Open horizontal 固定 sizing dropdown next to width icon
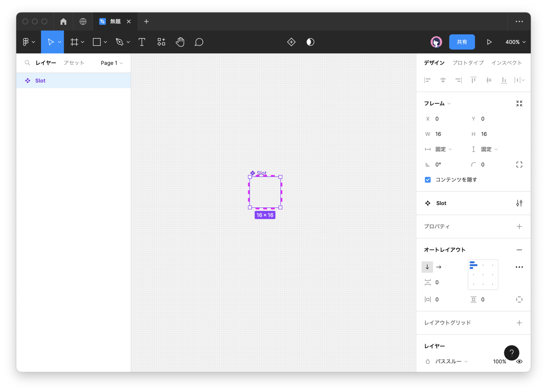This screenshot has width=547, height=392. (x=443, y=149)
